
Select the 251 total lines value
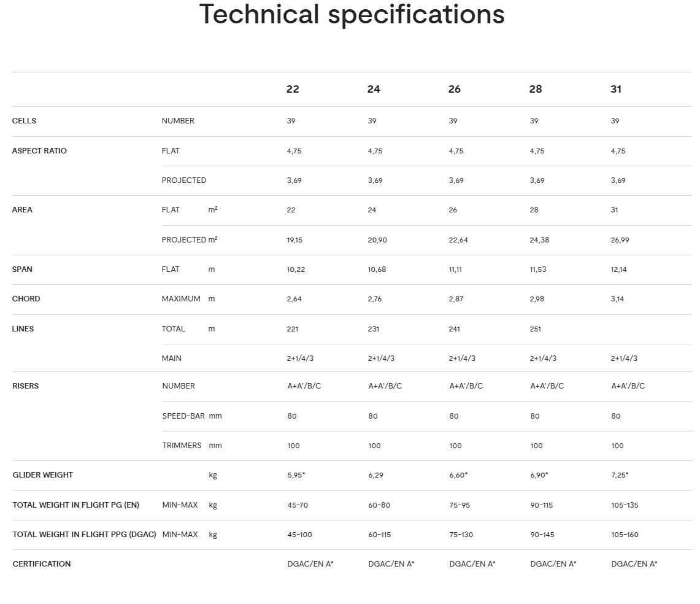click(536, 329)
